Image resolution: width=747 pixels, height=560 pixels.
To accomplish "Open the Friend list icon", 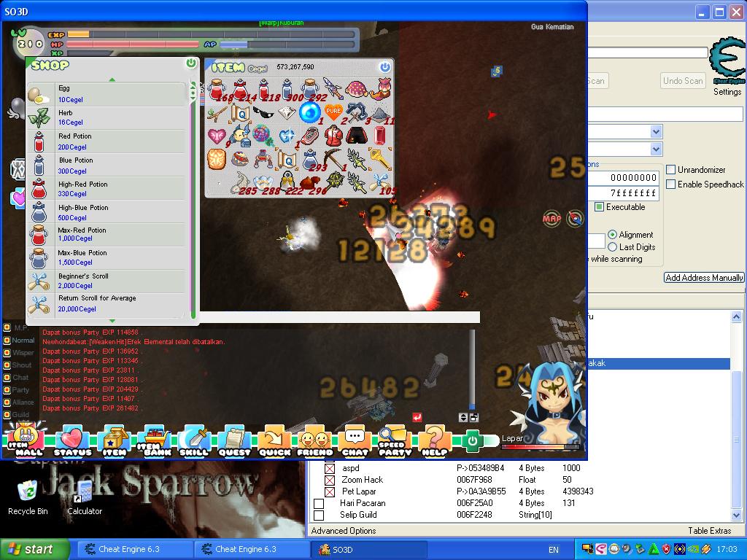I will coord(315,441).
